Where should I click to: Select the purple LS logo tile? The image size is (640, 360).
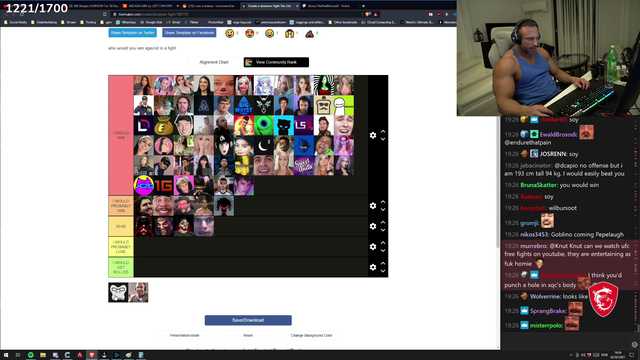click(x=304, y=125)
